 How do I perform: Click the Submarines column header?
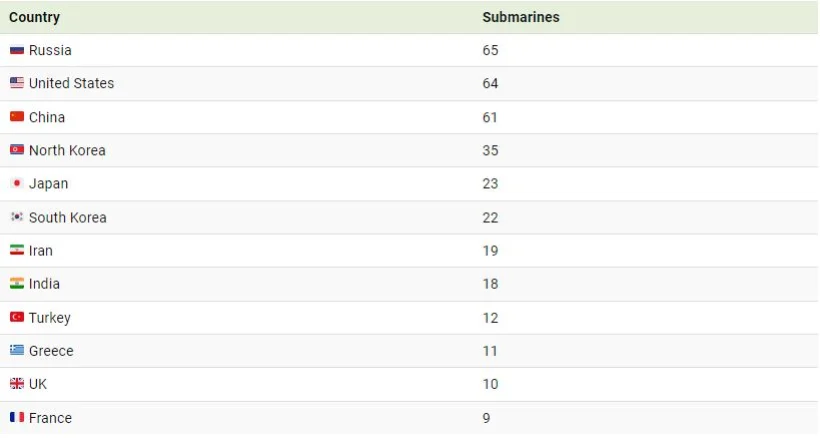520,17
